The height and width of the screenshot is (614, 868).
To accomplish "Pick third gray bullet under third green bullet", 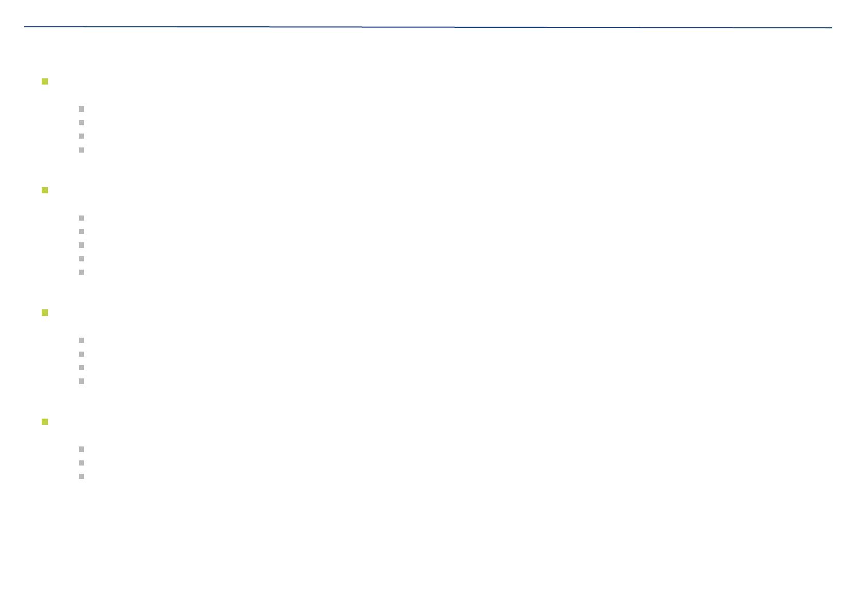I will pyautogui.click(x=81, y=368).
